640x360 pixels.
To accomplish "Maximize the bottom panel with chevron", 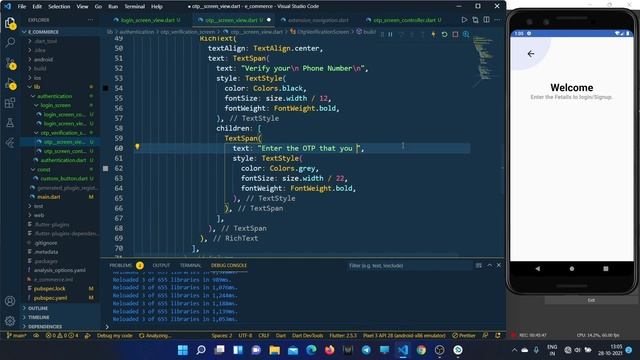I will [489, 265].
